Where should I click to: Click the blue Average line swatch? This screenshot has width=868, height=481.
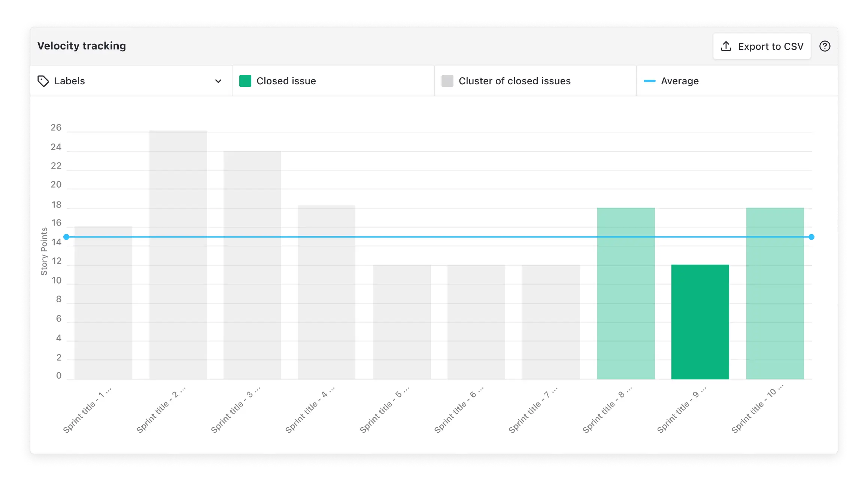649,81
